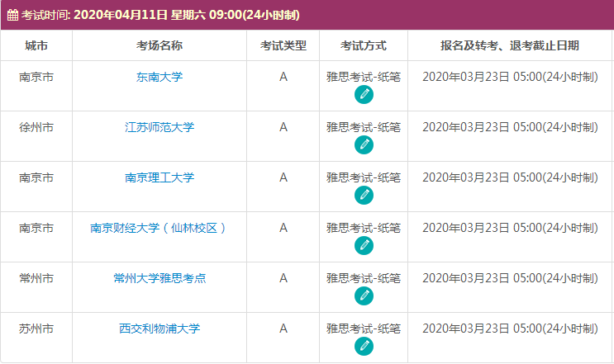This screenshot has height=364, width=614.
Task: Click the pencil icon in the 南京理工大学 row
Action: coord(364,196)
